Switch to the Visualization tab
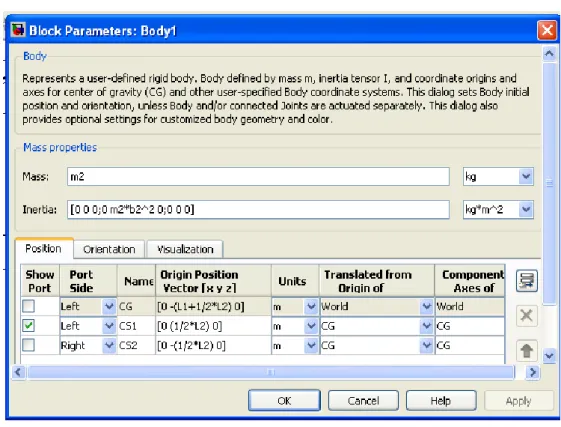The image size is (561, 427). (185, 249)
